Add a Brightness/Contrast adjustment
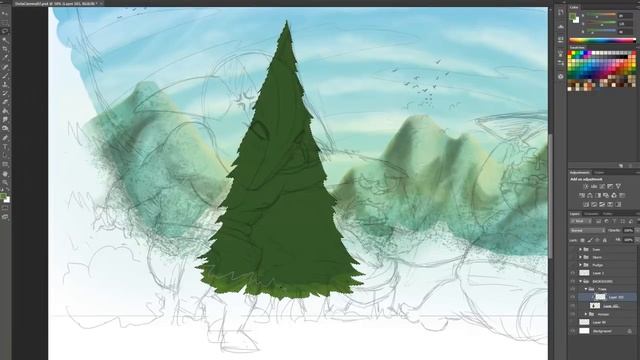640x360 pixels. click(585, 186)
